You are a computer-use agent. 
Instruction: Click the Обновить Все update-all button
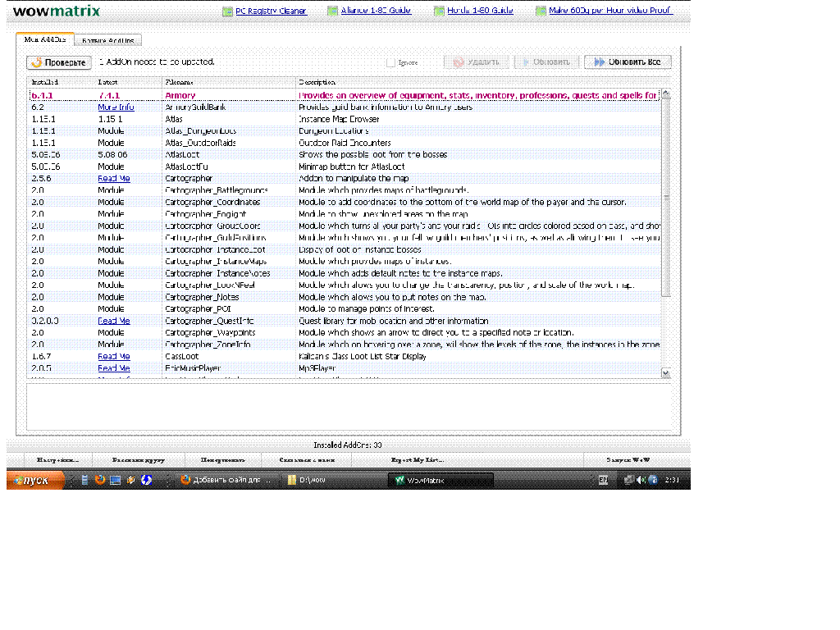pyautogui.click(x=628, y=62)
